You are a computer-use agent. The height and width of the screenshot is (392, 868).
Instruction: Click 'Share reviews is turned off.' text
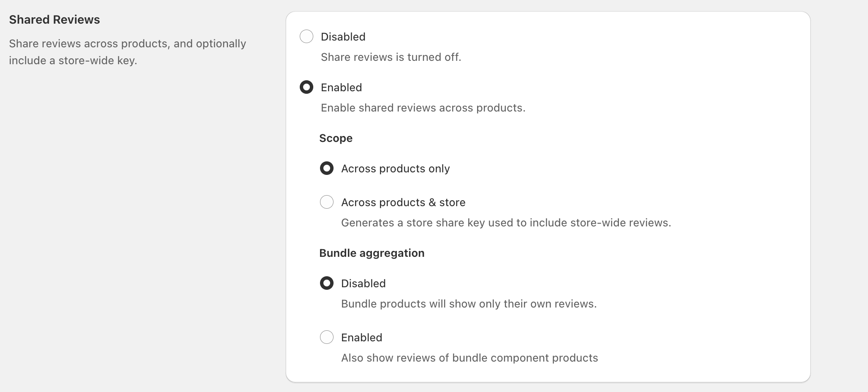(391, 57)
